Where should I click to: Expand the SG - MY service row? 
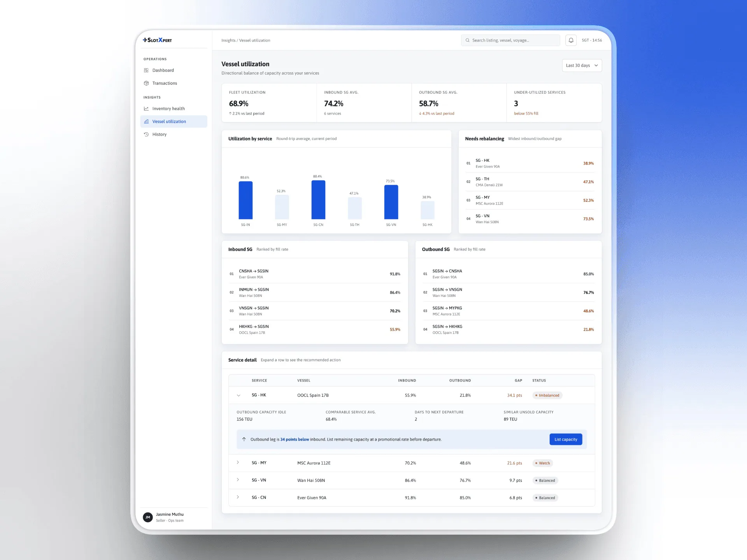(238, 462)
